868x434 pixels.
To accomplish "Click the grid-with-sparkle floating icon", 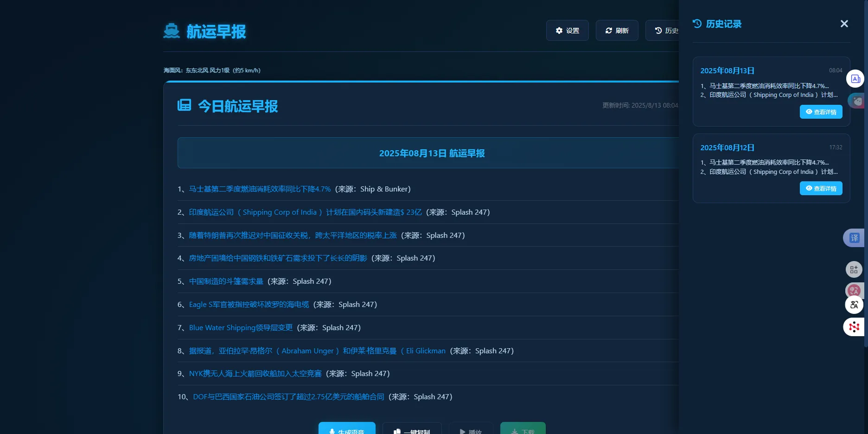I will [854, 269].
